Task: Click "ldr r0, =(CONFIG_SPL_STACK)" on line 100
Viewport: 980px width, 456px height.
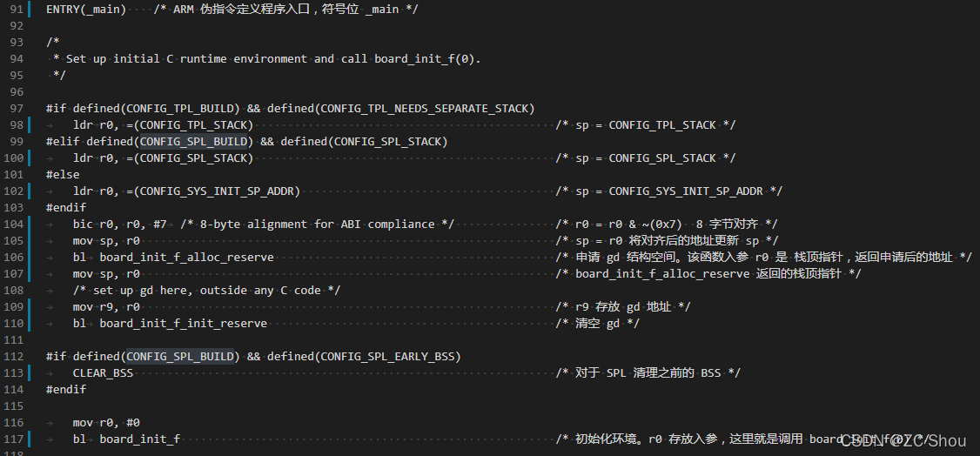Action: pyautogui.click(x=163, y=158)
